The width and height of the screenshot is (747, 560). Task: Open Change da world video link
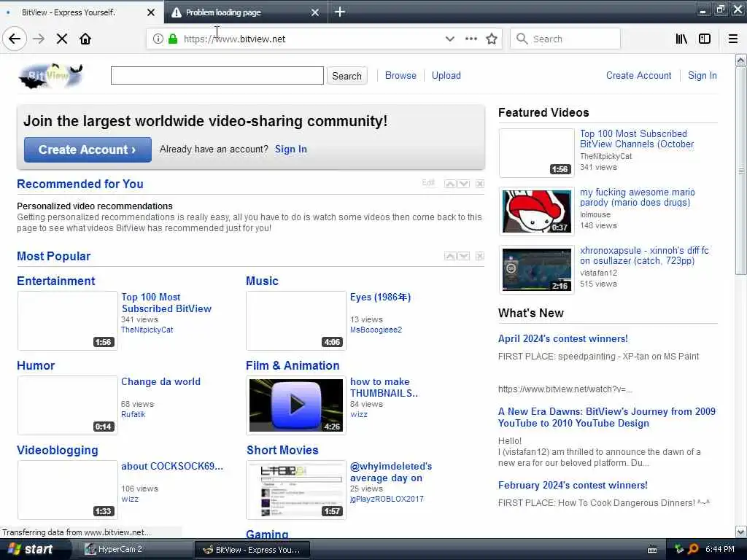[160, 381]
